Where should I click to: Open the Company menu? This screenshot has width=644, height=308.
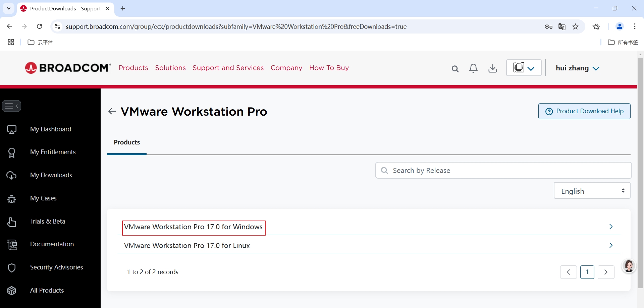(286, 68)
